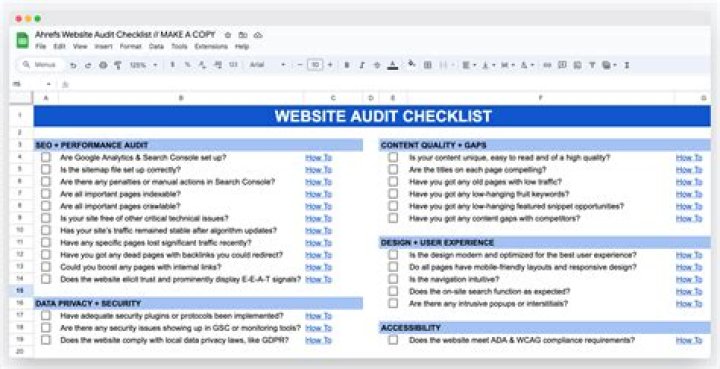The width and height of the screenshot is (720, 369).
Task: Open the Arial font dropdown
Action: [x=268, y=65]
